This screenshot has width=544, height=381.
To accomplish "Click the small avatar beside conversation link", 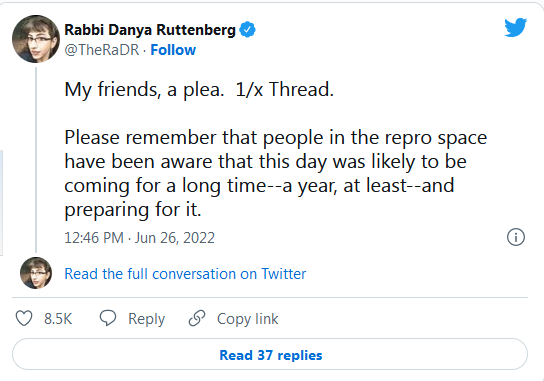I will (36, 273).
